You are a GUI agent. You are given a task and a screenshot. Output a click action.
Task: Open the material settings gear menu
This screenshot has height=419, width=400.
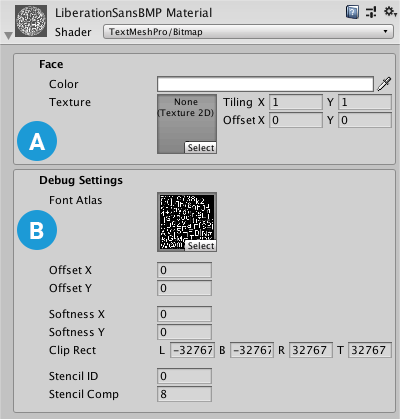(390, 12)
